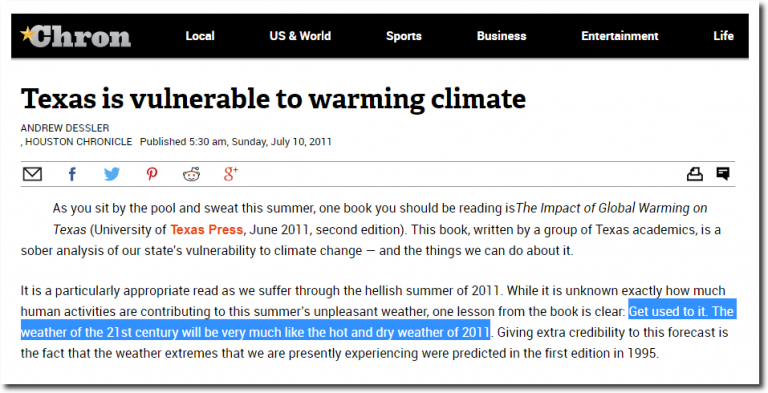768x393 pixels.
Task: Open the Business section
Action: tap(502, 36)
